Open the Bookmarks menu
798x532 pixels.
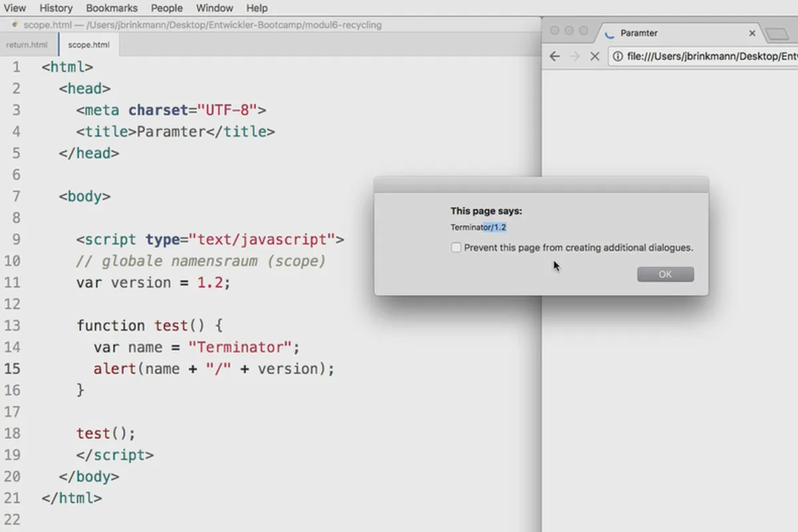(112, 8)
